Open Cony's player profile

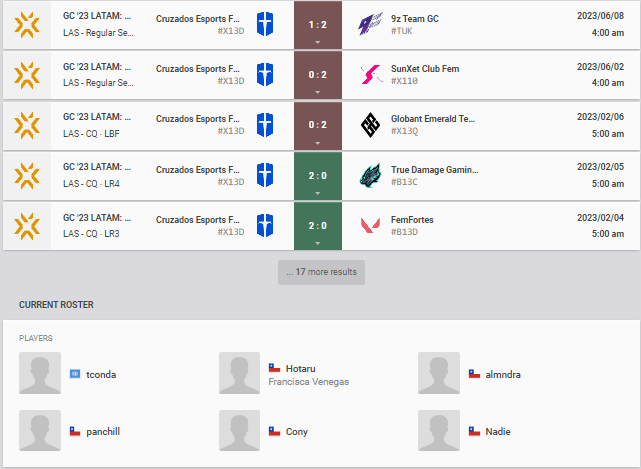coord(296,431)
